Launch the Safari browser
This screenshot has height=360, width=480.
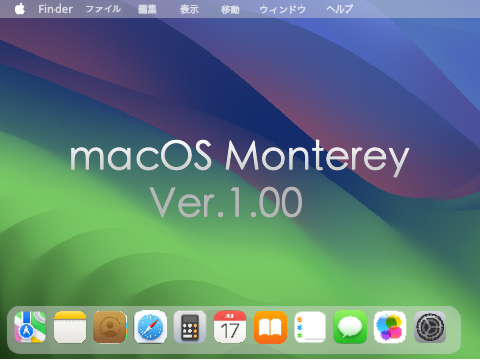(150, 327)
